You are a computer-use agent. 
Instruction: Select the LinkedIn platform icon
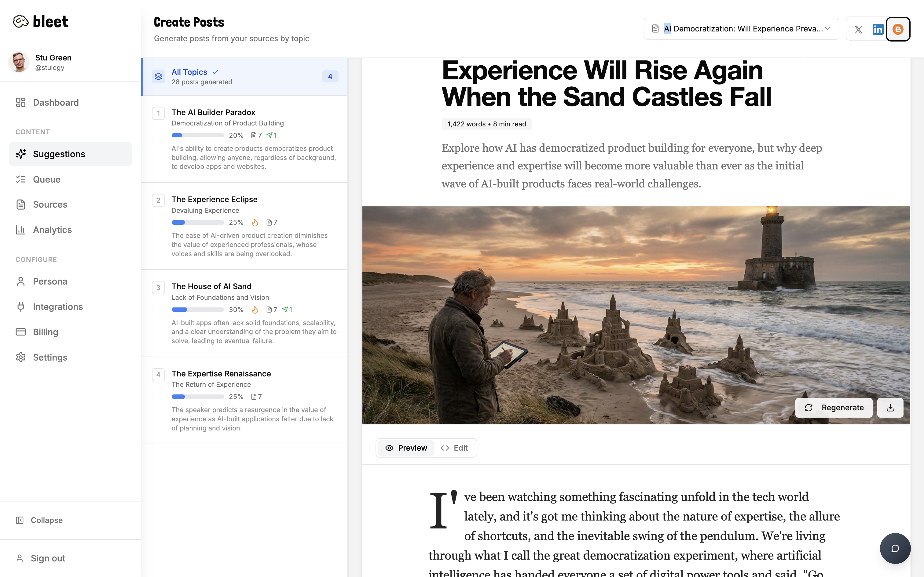tap(878, 29)
